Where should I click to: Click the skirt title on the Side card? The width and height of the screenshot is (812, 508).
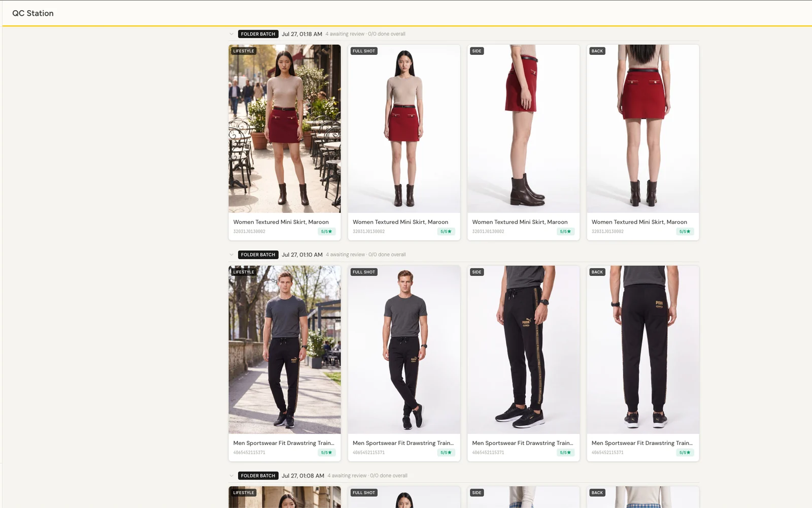pos(520,222)
